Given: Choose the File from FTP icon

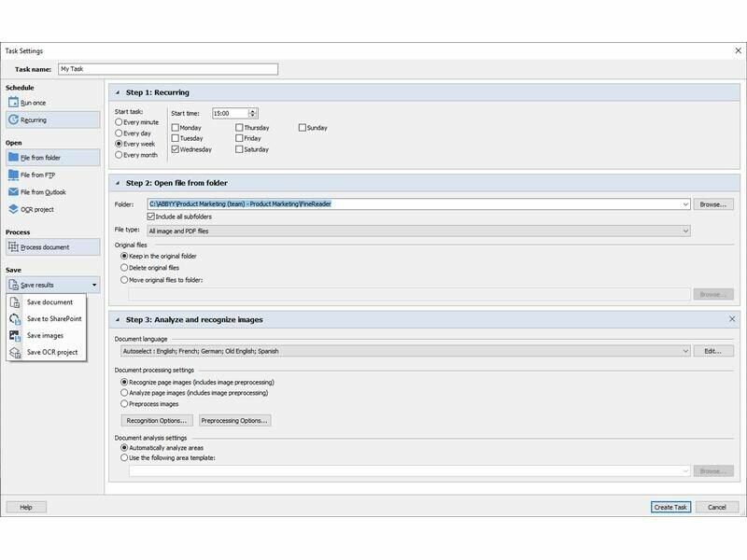Looking at the screenshot, I should coord(13,175).
